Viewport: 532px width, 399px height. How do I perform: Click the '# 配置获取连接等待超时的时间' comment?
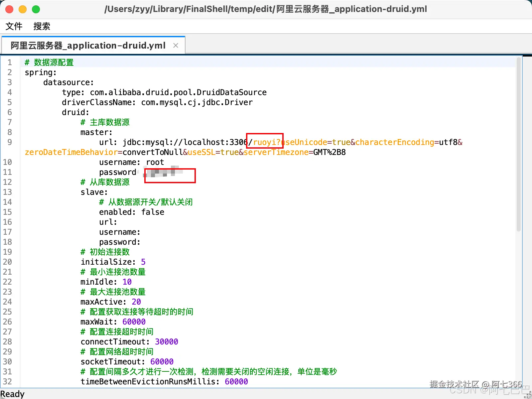[137, 312]
